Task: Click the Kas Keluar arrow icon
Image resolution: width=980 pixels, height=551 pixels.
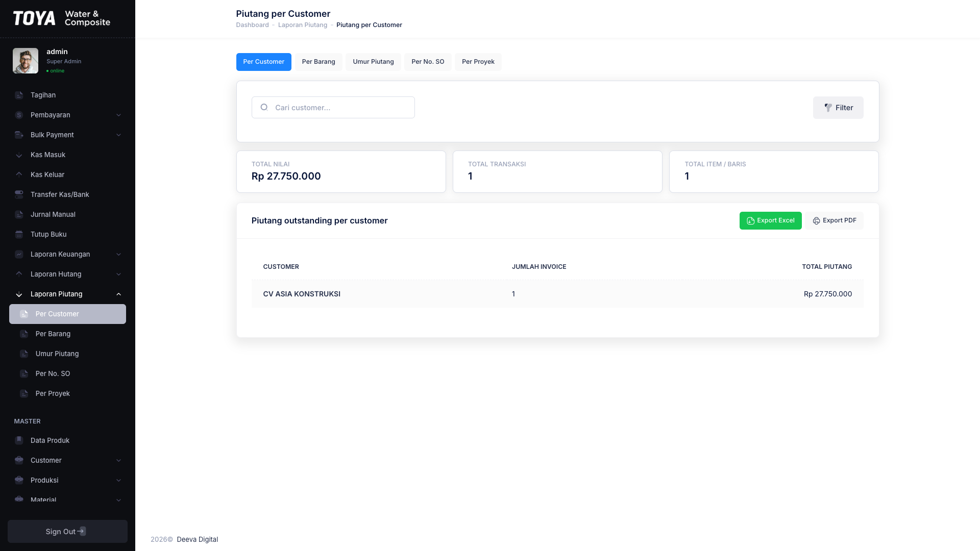Action: (x=19, y=175)
